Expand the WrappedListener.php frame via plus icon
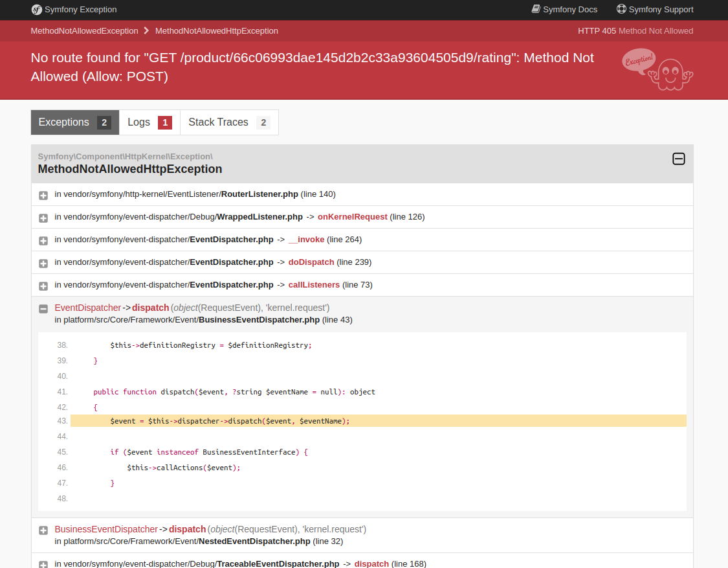The width and height of the screenshot is (728, 568). coord(43,218)
